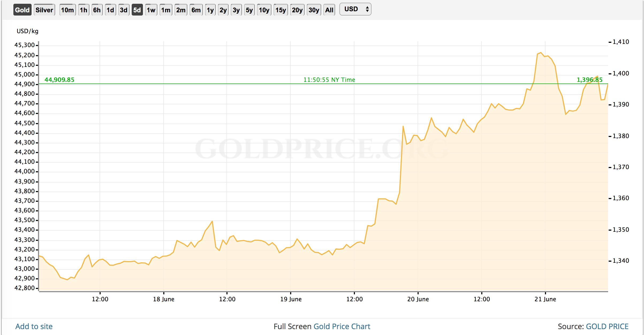644x335 pixels.
Task: Display 6m price history
Action: click(196, 10)
